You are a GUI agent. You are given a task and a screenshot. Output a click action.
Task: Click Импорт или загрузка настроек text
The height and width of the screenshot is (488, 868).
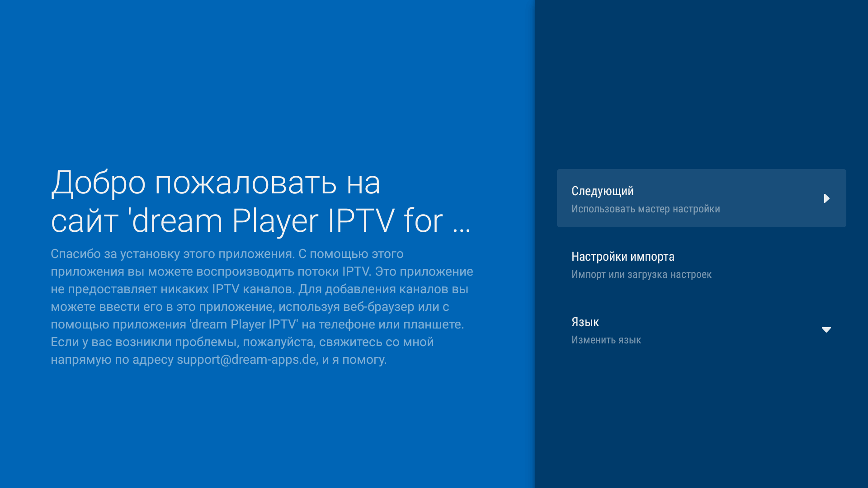tap(641, 274)
